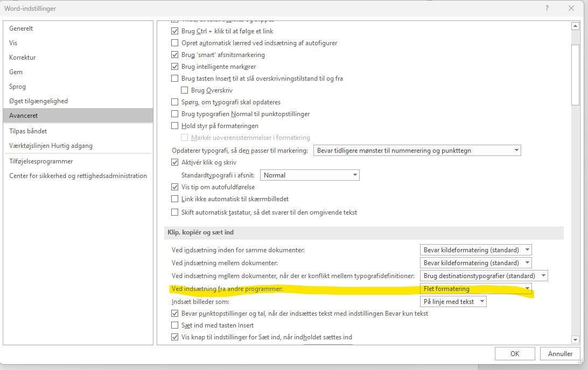Open the Flet formatering dropdown
The width and height of the screenshot is (588, 370).
tap(476, 289)
